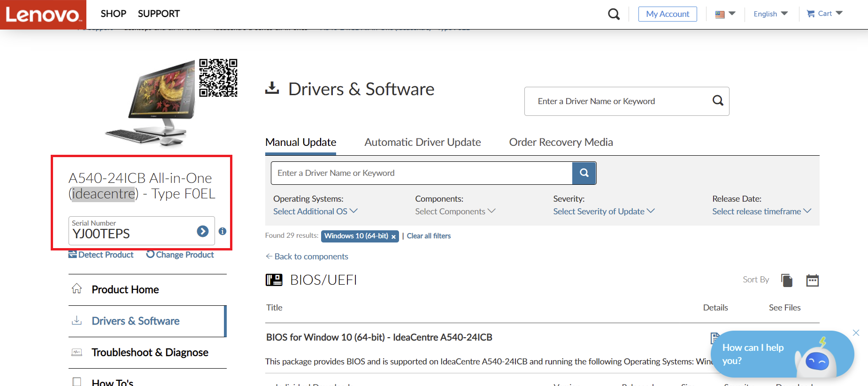The height and width of the screenshot is (386, 868).
Task: Click Clear all filters link
Action: [429, 236]
